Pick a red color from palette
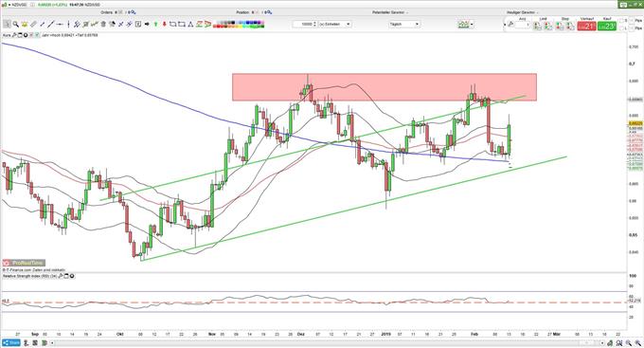This screenshot has height=348, width=644. coord(218,27)
